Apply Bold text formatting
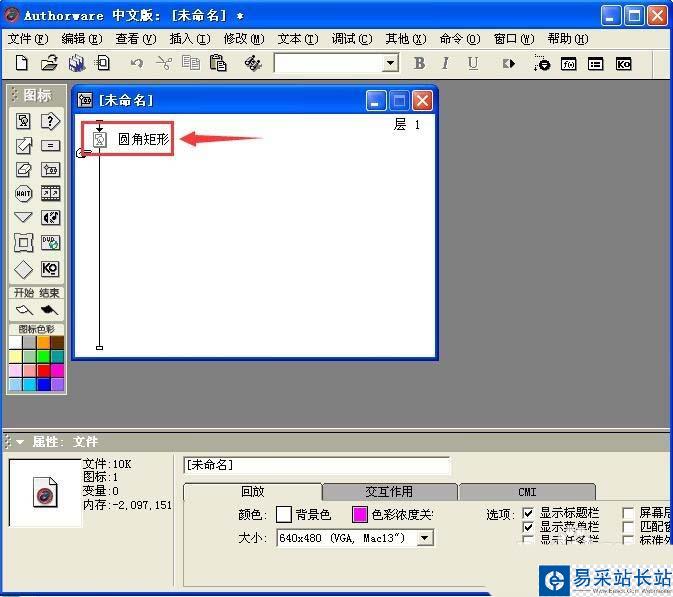 click(x=419, y=64)
